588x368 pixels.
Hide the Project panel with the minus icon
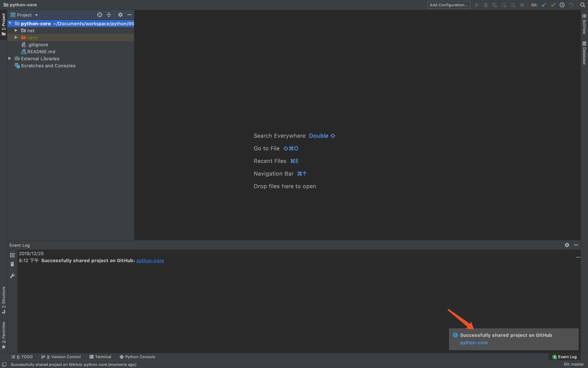(129, 15)
